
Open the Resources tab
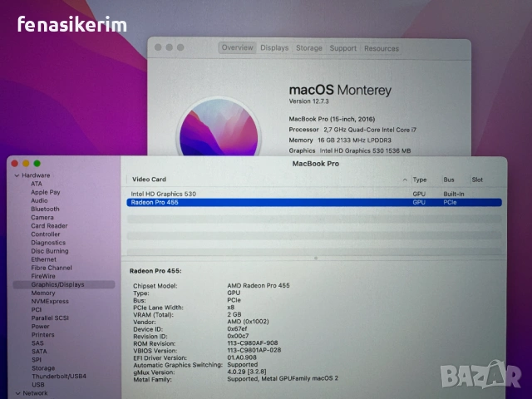pyautogui.click(x=382, y=48)
